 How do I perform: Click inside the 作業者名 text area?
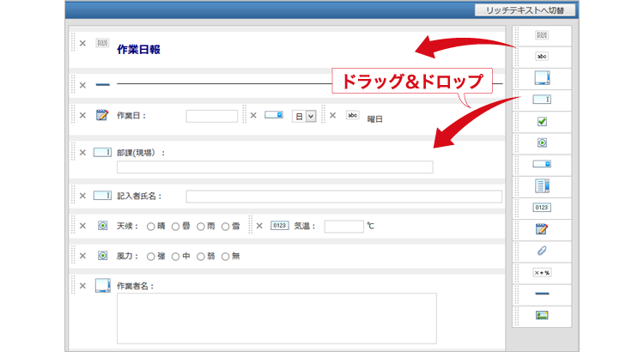coord(276,318)
